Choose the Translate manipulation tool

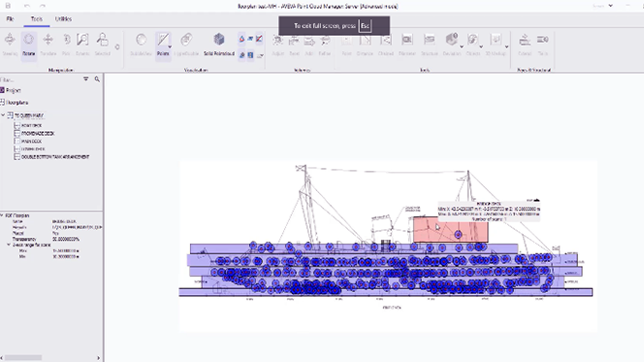click(48, 45)
